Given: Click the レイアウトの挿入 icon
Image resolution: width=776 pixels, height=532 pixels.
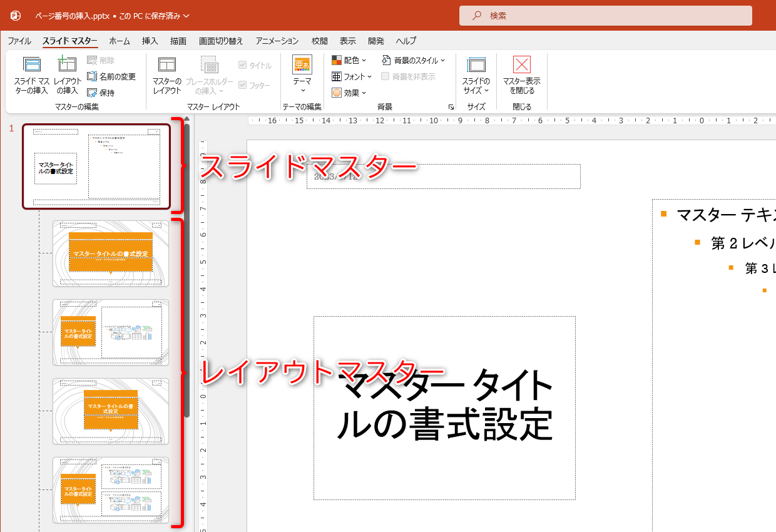Looking at the screenshot, I should (66, 75).
